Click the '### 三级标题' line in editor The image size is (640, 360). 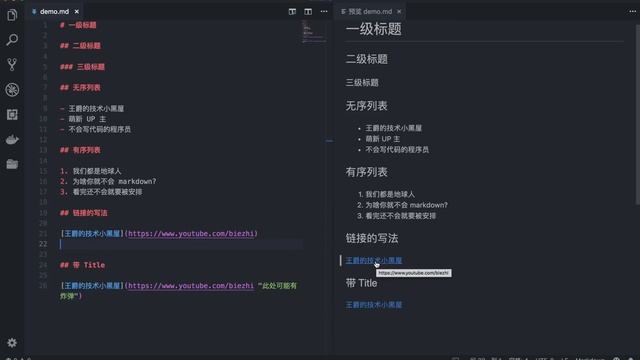click(x=82, y=67)
